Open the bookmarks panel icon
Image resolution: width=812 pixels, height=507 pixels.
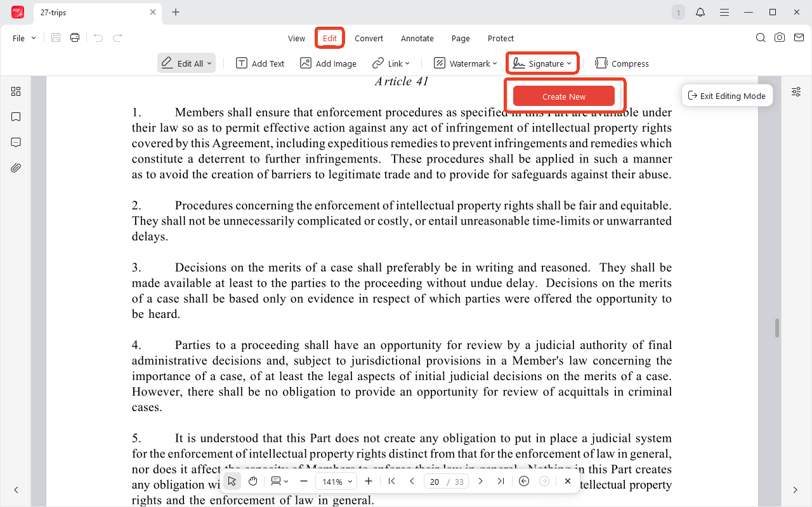point(16,117)
